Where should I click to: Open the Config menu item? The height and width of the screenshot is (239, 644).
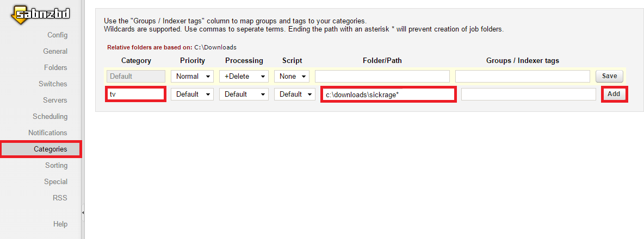click(57, 35)
